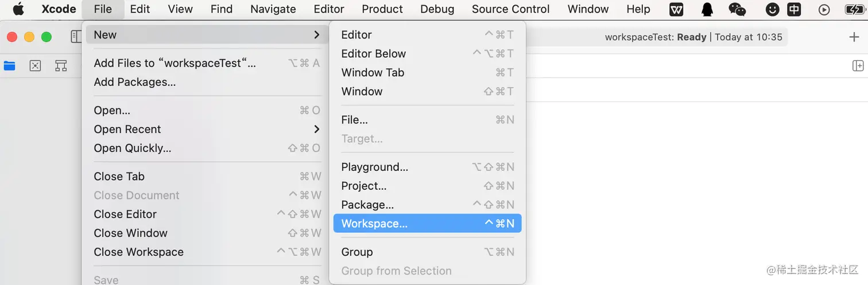Screen dimensions: 868x285
Task: Open the Product menu
Action: (x=382, y=9)
